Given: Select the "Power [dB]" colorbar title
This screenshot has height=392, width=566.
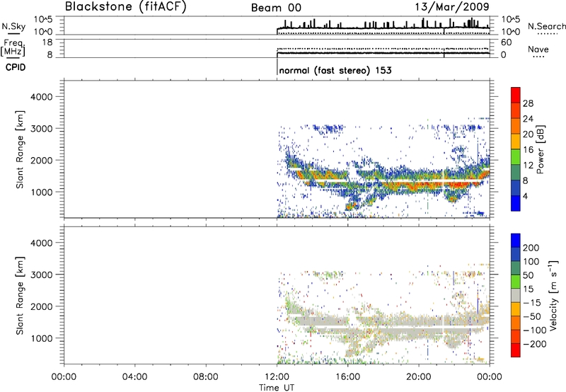Looking at the screenshot, I should (x=541, y=149).
